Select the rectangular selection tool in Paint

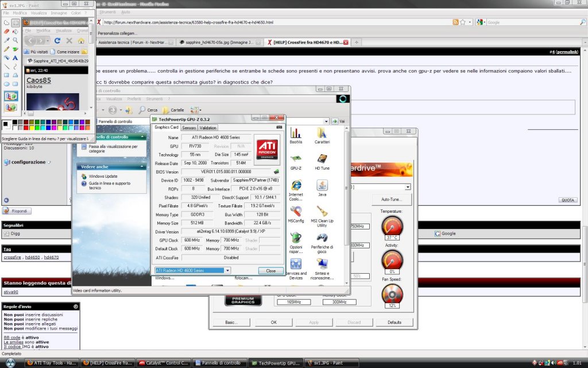[x=16, y=23]
